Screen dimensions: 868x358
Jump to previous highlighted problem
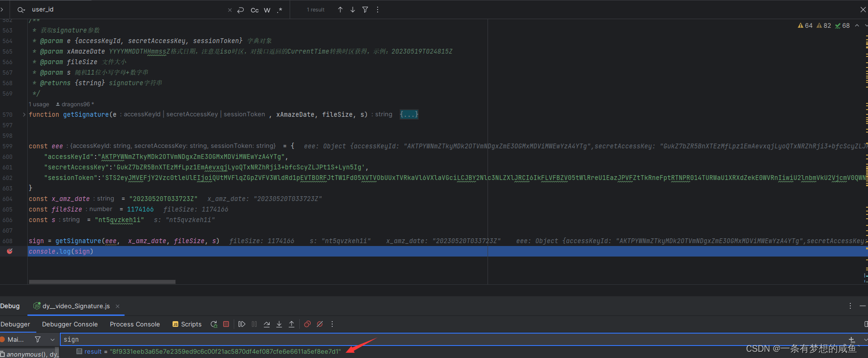coord(857,26)
